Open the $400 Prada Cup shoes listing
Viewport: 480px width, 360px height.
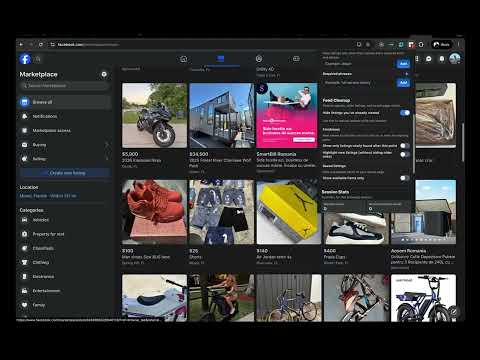(356, 228)
